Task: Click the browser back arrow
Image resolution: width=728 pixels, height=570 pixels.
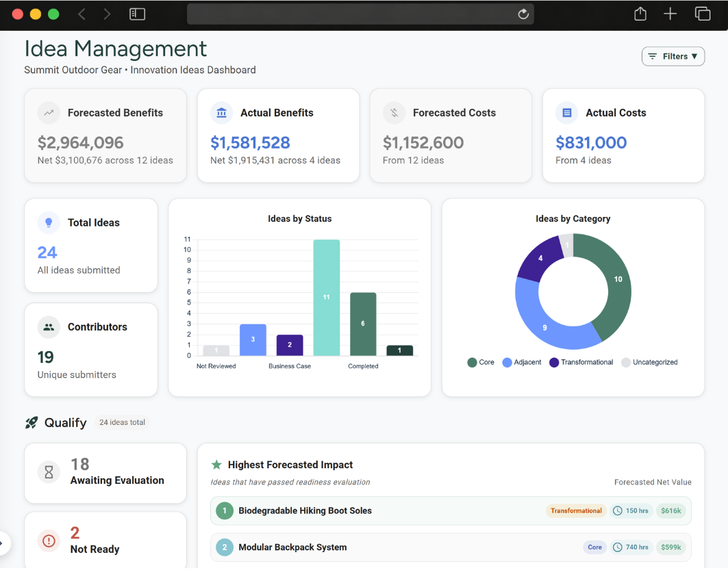Action: (81, 14)
